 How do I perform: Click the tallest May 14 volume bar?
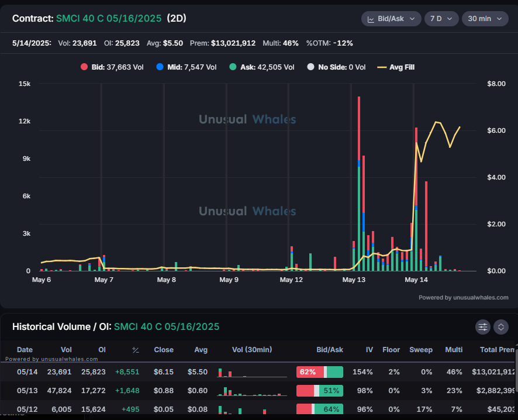(x=416, y=199)
